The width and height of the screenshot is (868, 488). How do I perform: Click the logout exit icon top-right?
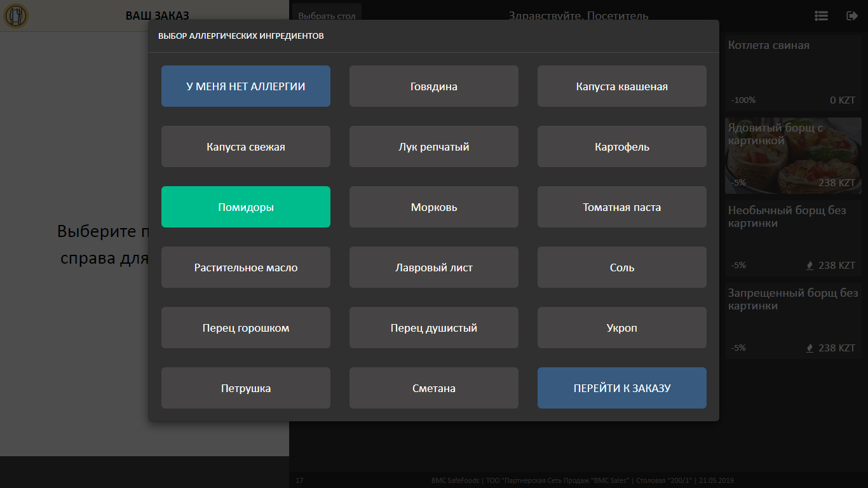tap(852, 16)
